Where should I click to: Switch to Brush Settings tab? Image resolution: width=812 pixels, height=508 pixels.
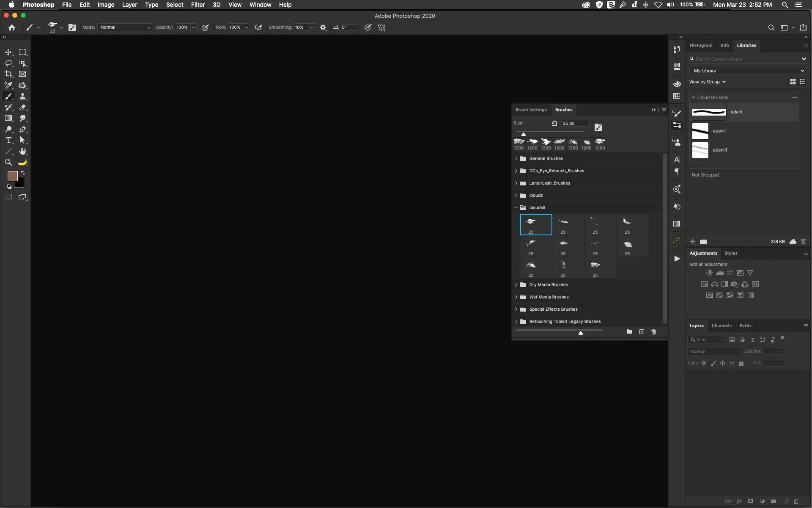point(531,110)
